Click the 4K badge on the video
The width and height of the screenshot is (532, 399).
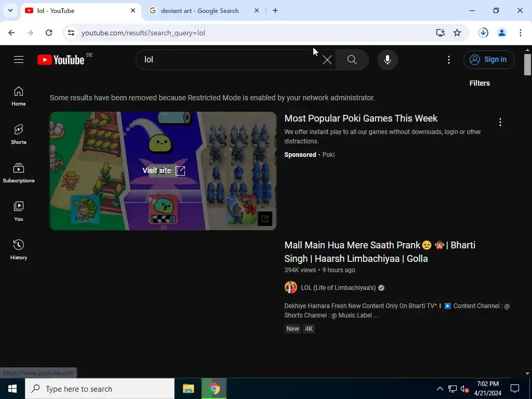[x=309, y=329]
